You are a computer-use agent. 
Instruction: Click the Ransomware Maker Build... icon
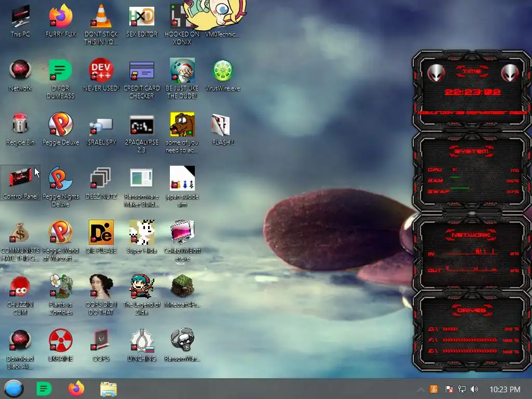141,187
